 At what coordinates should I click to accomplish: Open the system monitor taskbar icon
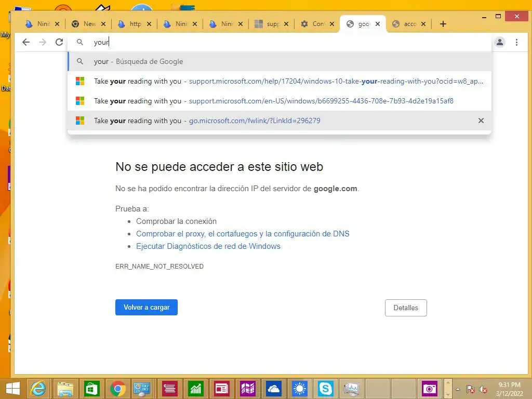(352, 389)
